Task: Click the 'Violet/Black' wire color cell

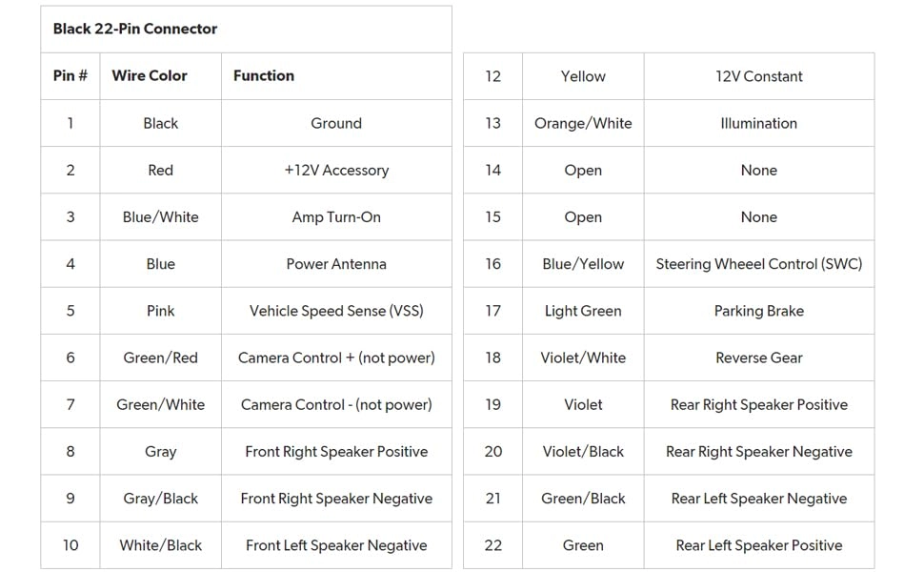Action: pyautogui.click(x=583, y=451)
